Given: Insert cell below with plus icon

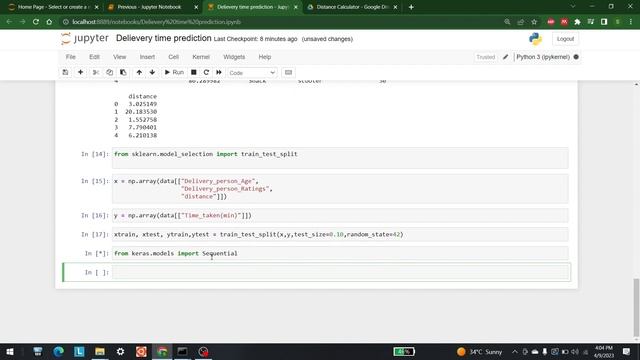Looking at the screenshot, I should [x=80, y=72].
